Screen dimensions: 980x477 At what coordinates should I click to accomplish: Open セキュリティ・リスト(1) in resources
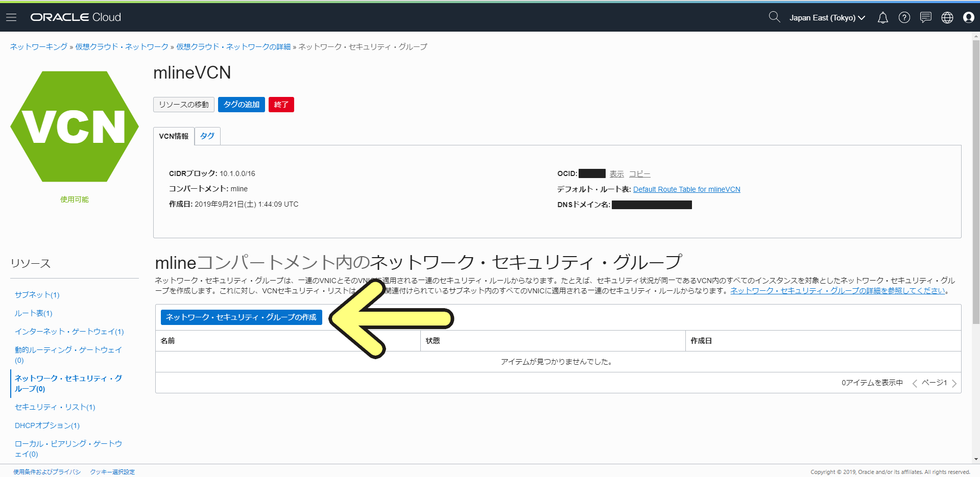(55, 407)
